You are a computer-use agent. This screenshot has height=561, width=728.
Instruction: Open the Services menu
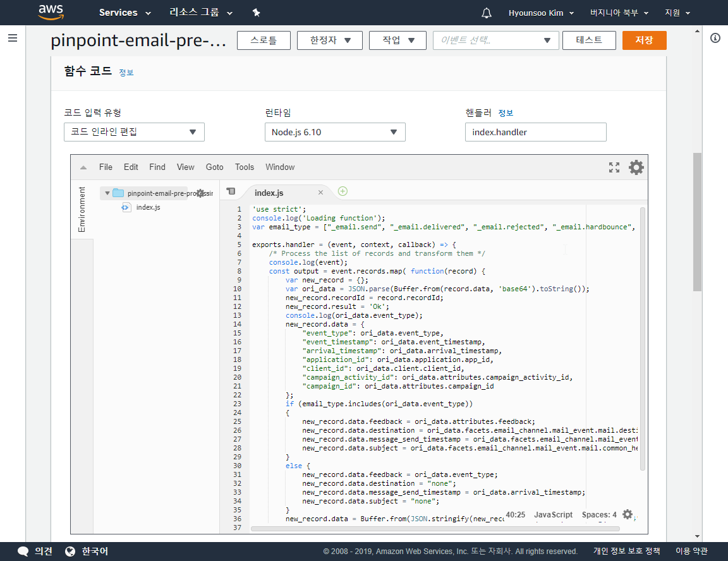click(125, 13)
